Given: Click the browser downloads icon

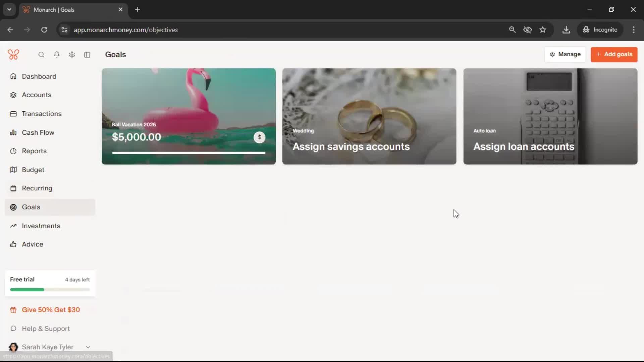Looking at the screenshot, I should [566, 30].
